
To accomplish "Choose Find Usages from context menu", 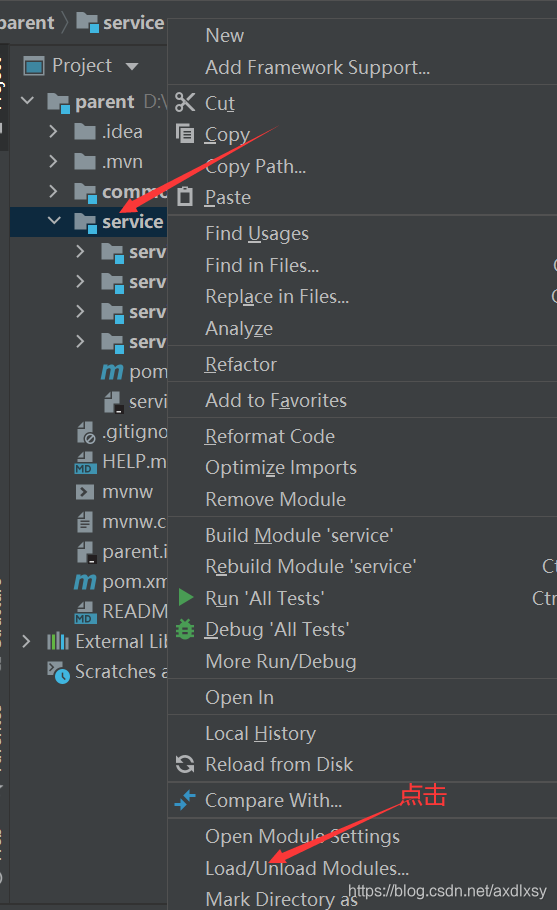I will coord(257,233).
